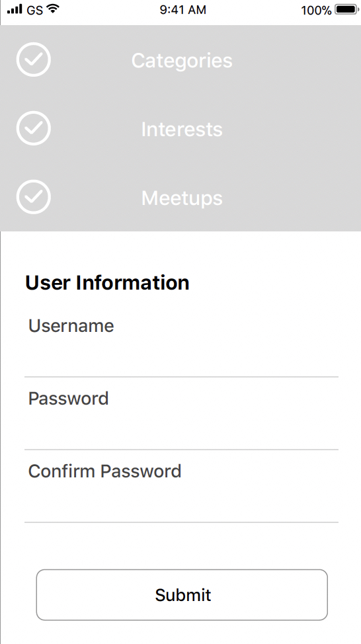Click the Submit button
Viewport: 361px width, 644px height.
(x=182, y=594)
